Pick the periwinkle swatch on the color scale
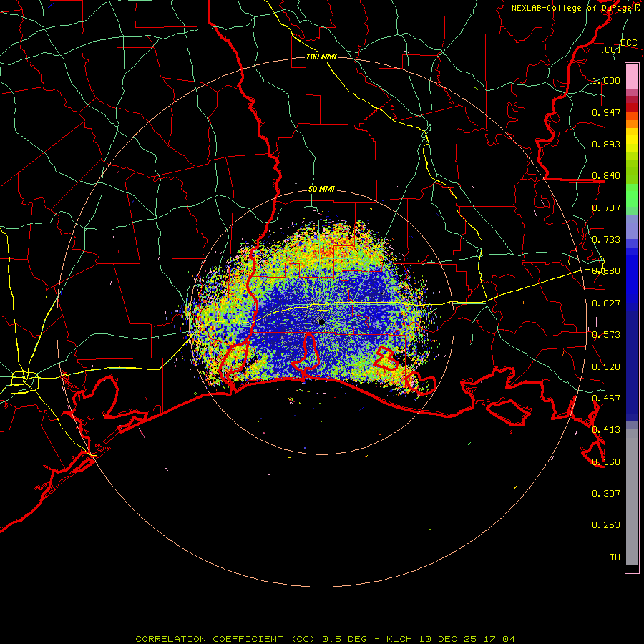 tap(632, 227)
